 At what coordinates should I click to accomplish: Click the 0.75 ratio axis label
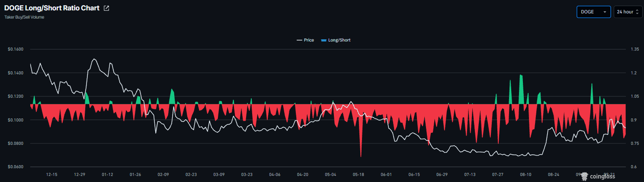click(x=635, y=143)
